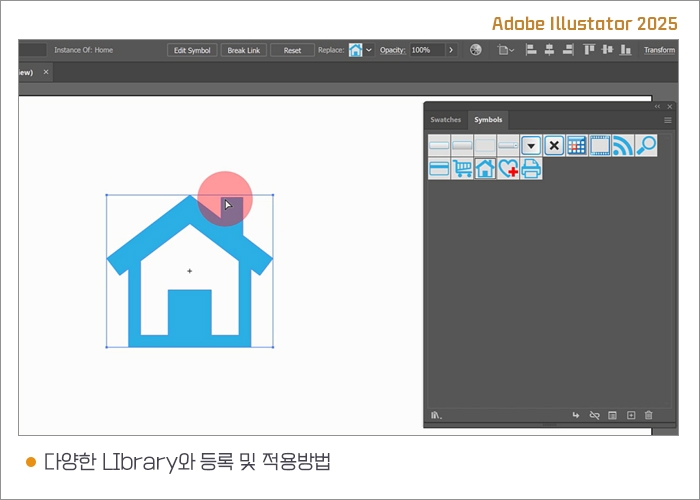Set value in Opacity 100% field
Image resolution: width=700 pixels, height=500 pixels.
427,50
